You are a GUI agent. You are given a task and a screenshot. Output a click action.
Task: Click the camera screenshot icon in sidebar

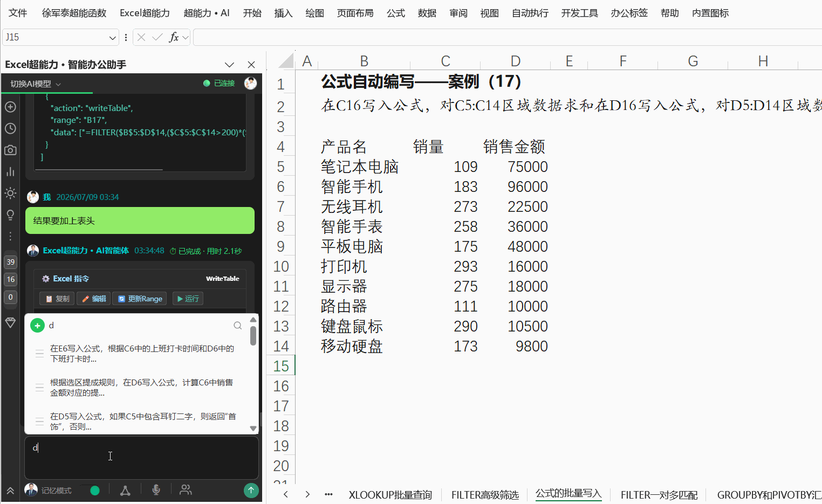[x=10, y=150]
